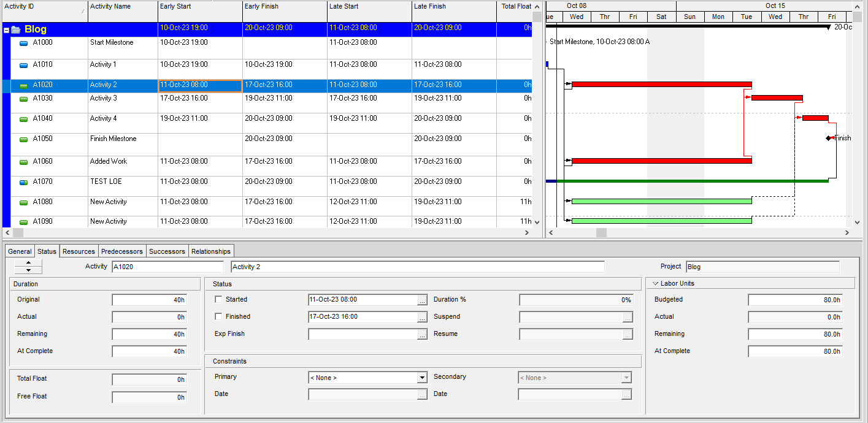Click the A1070 TEST LOE activity icon
Screen dimensions: 868x423
[24, 183]
